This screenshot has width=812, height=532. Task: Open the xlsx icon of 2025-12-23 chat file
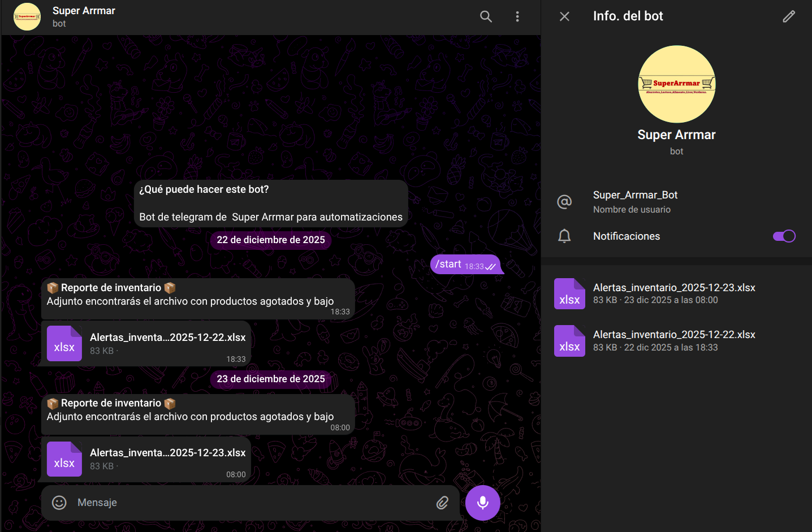pyautogui.click(x=64, y=459)
